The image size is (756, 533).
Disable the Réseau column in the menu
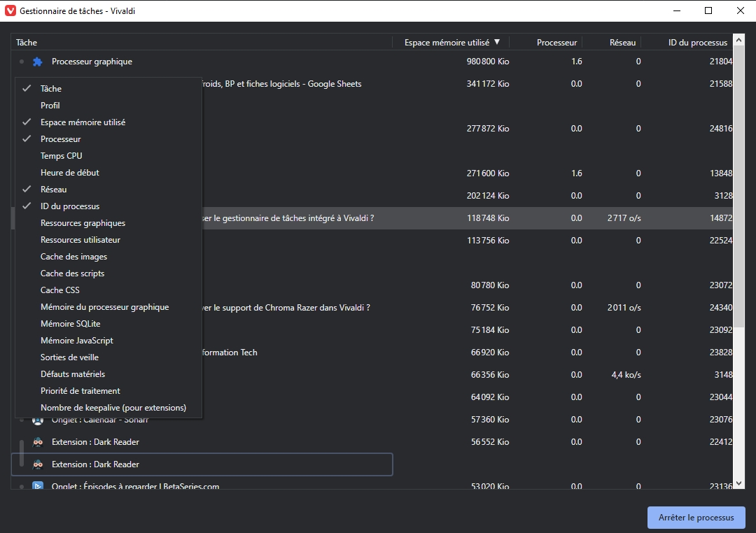[108, 190]
